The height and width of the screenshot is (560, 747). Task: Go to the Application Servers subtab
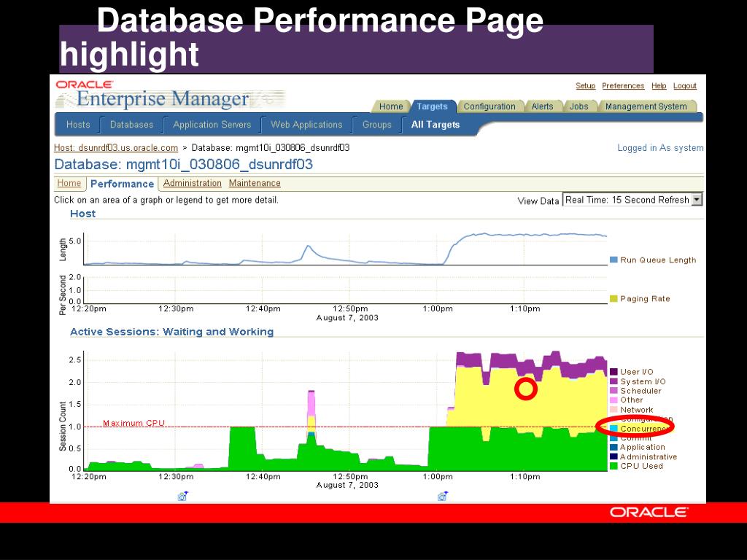coord(212,124)
